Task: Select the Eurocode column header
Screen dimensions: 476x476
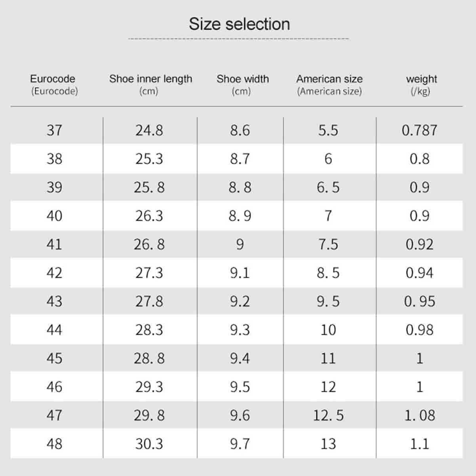Action: pyautogui.click(x=53, y=85)
